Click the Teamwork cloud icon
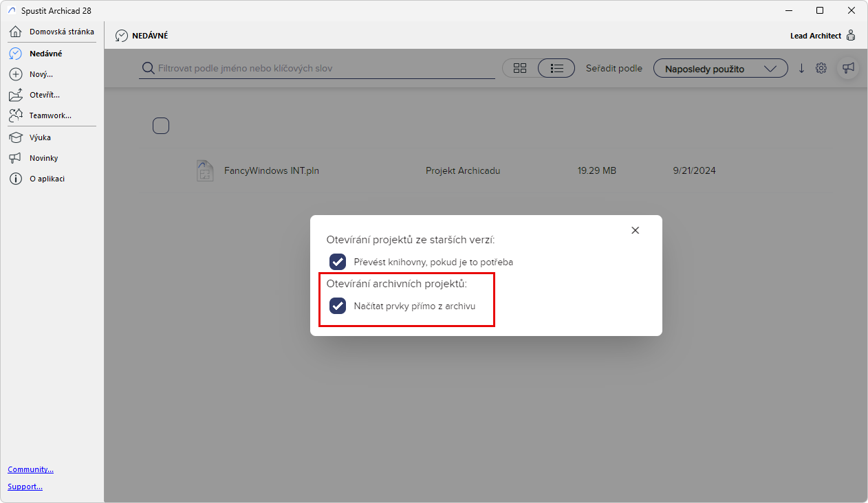This screenshot has height=503, width=868. [15, 115]
